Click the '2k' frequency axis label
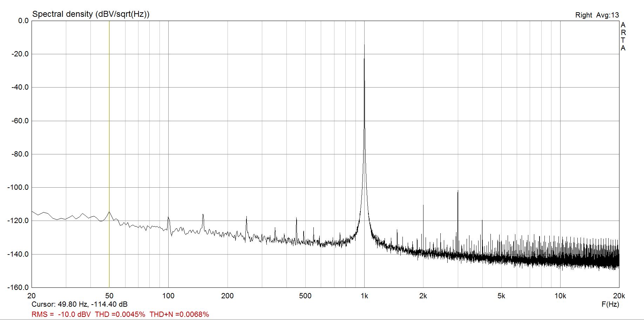This screenshot has width=644, height=320. pyautogui.click(x=423, y=296)
